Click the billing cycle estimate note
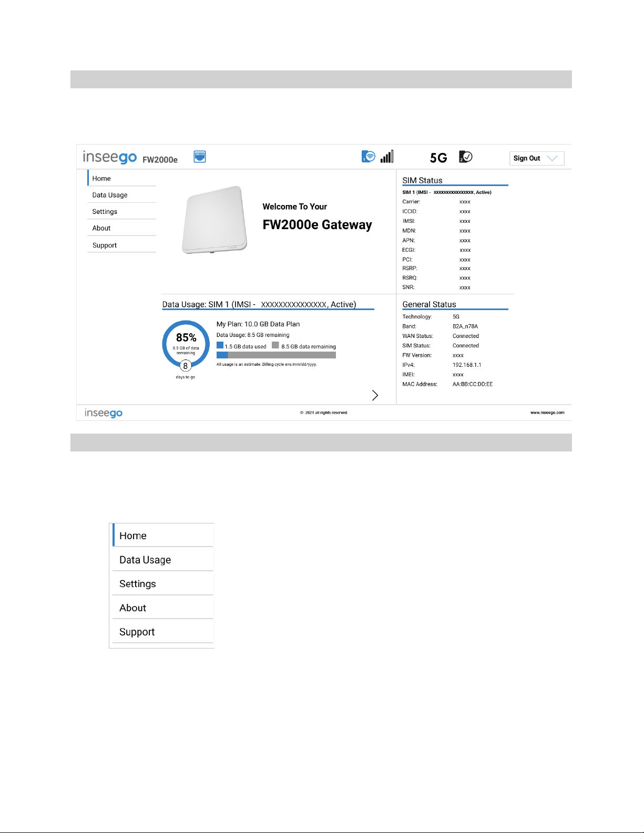Viewport: 644px width, 833px height. [267, 364]
